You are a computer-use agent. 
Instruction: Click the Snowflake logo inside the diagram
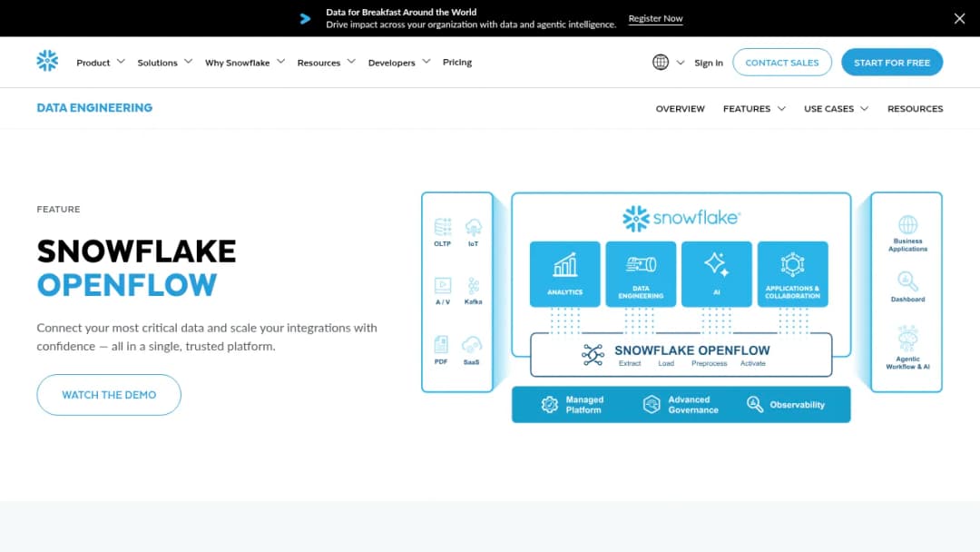(681, 218)
